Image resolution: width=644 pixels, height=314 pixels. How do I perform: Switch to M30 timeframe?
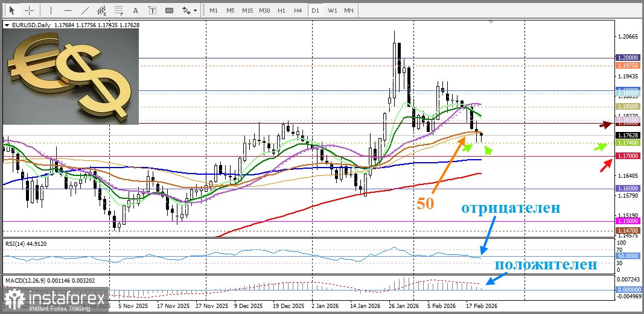264,10
